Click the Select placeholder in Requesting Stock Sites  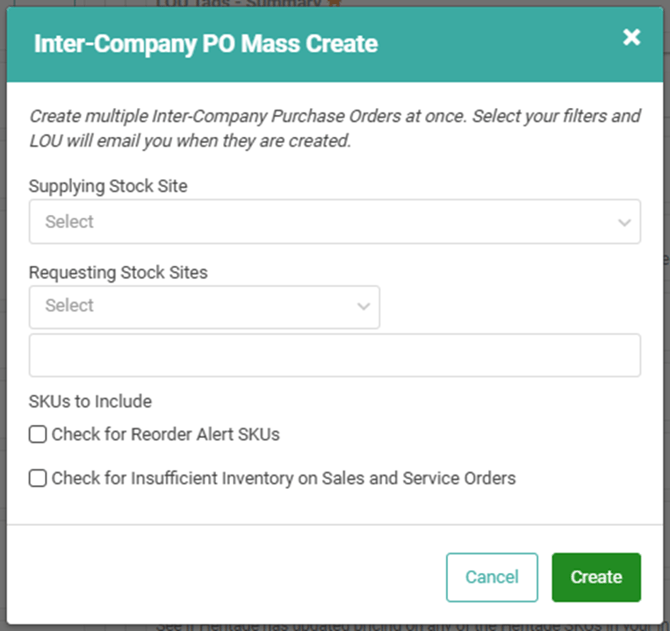tap(70, 306)
